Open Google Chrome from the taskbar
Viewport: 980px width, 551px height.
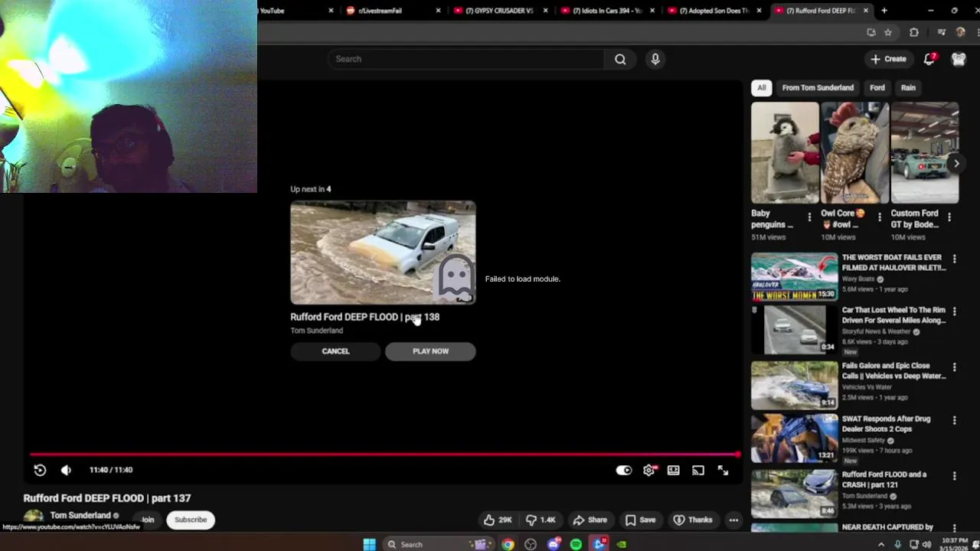[508, 544]
